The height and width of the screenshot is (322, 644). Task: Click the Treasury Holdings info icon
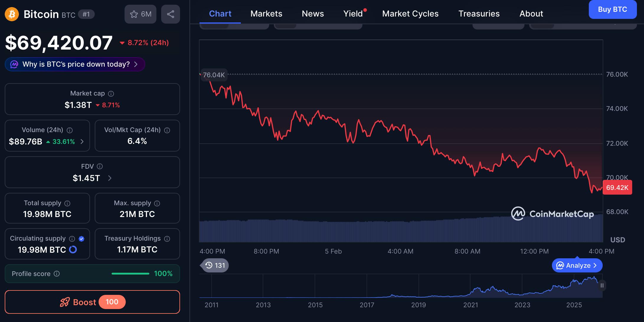(167, 239)
